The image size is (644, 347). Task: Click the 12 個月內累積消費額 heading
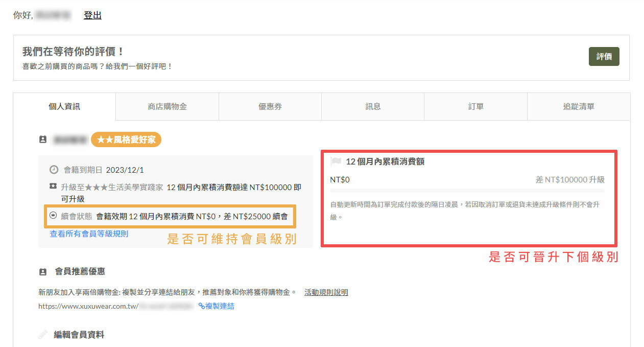385,161
